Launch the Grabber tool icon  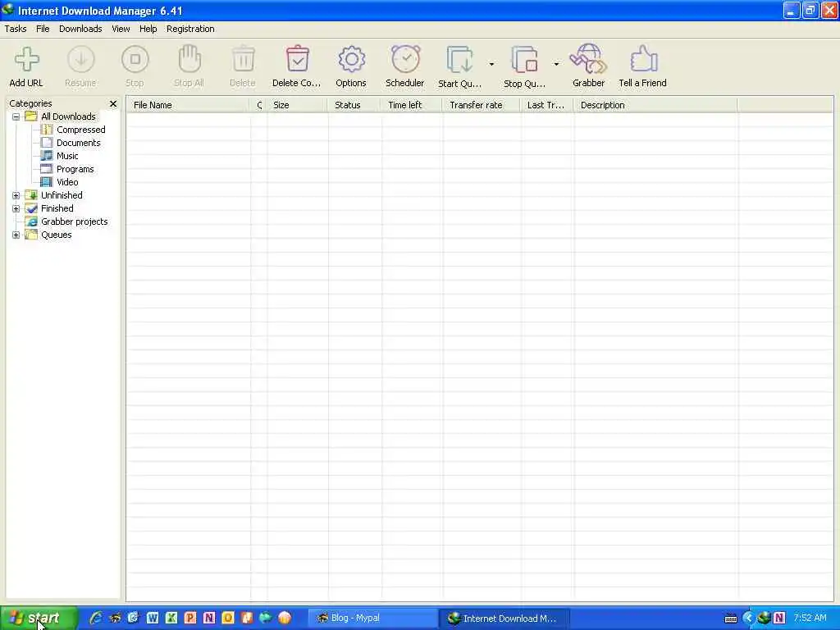[588, 59]
